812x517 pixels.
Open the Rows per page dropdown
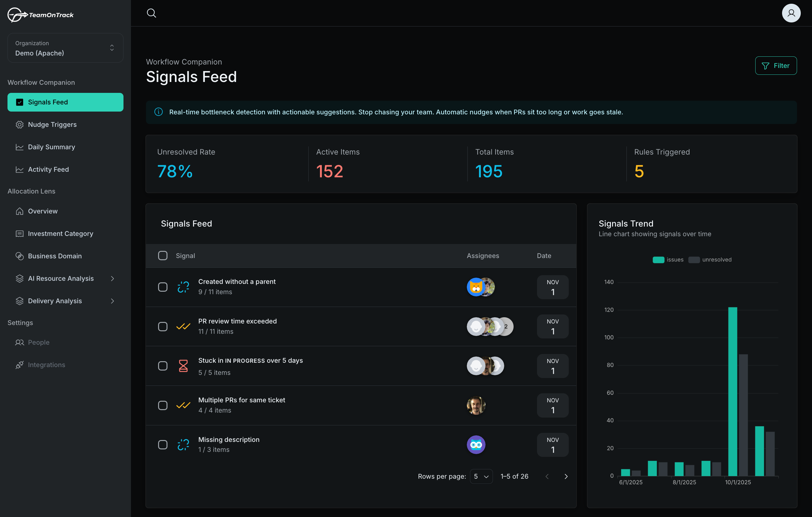coord(481,476)
